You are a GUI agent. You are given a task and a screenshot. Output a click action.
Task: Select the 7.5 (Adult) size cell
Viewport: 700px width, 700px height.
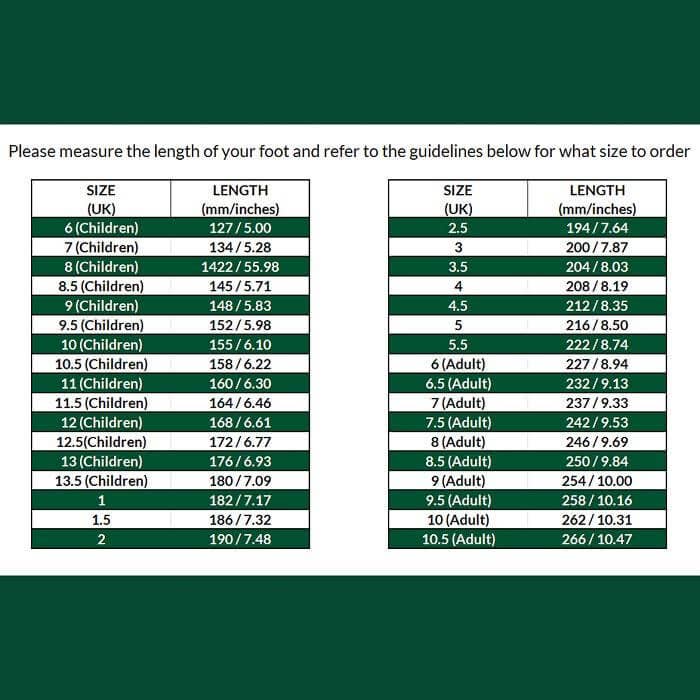click(457, 422)
